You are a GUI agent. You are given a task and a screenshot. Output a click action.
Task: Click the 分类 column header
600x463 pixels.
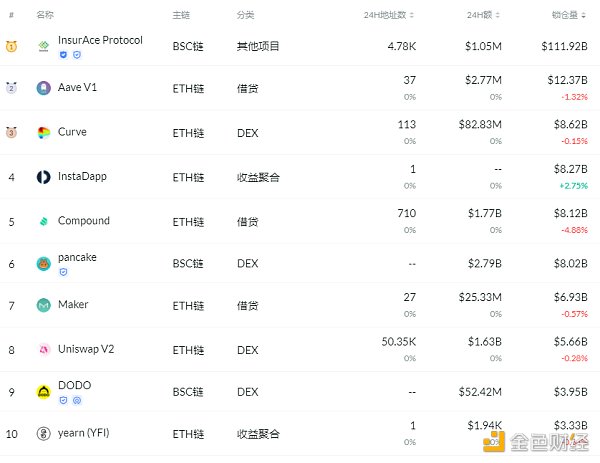click(245, 16)
